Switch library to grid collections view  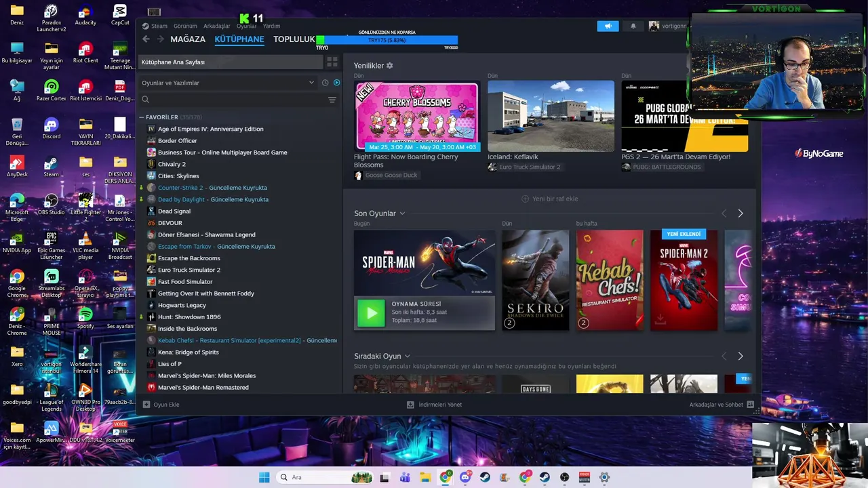[332, 62]
